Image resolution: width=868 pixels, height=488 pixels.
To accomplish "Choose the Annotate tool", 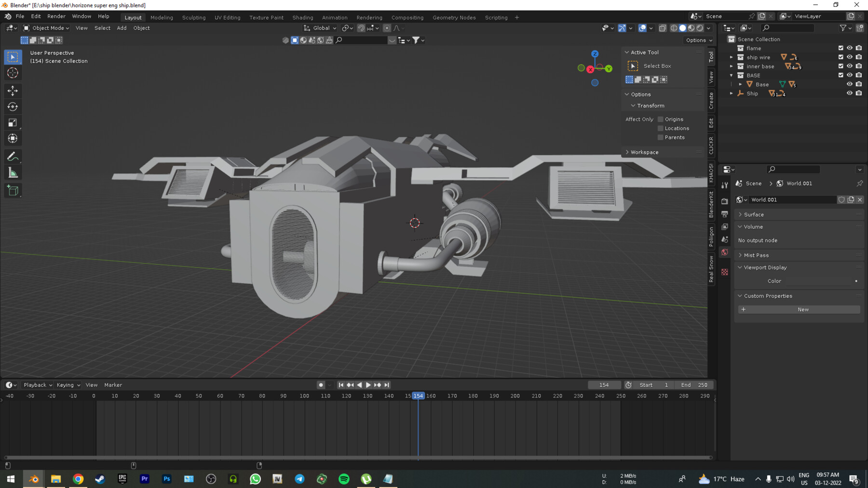I will coord(13,156).
